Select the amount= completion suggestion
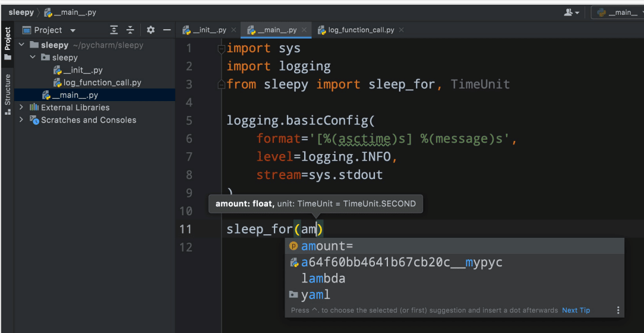This screenshot has width=644, height=333. click(x=327, y=246)
